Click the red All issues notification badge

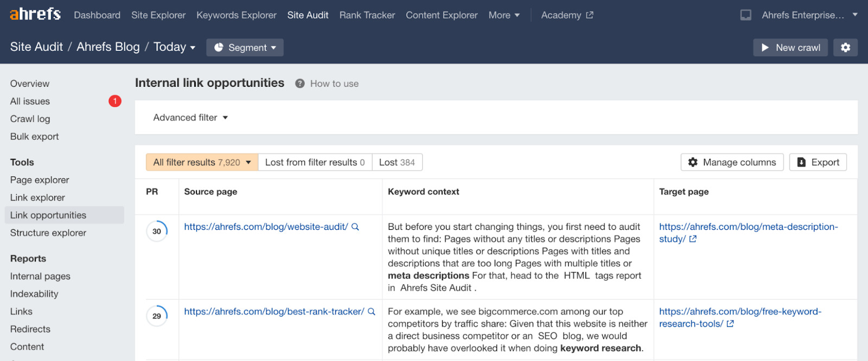(x=115, y=101)
